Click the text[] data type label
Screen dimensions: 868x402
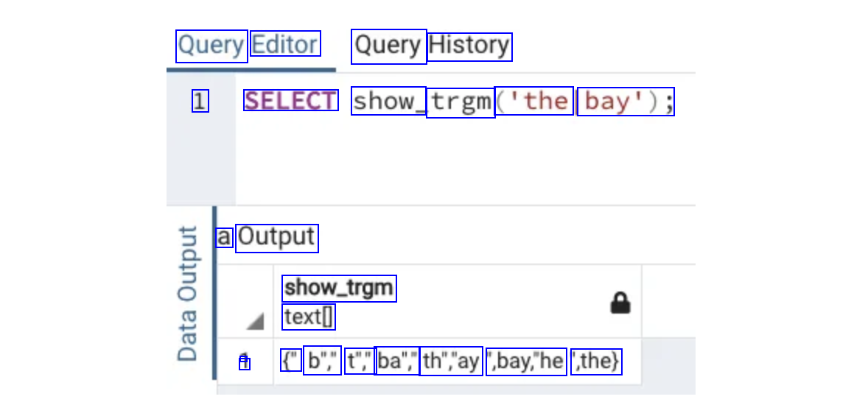tap(309, 317)
